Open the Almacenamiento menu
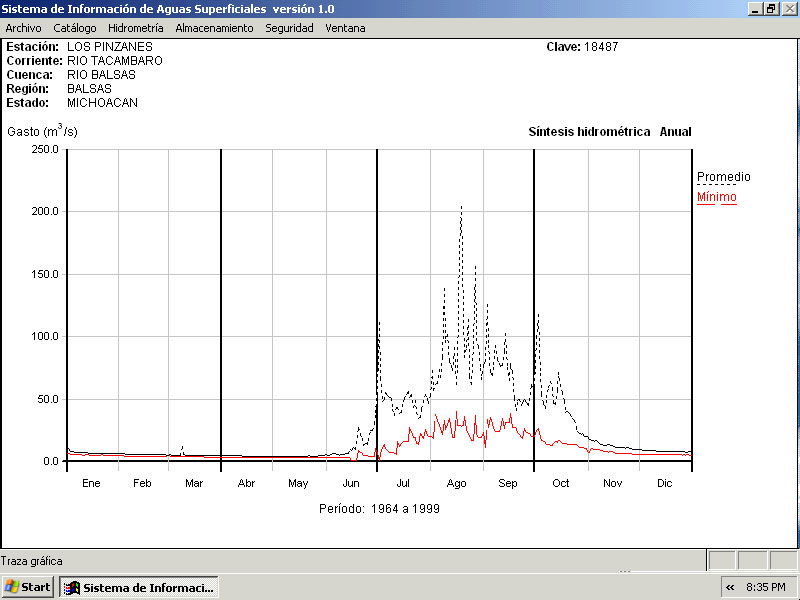 pyautogui.click(x=214, y=28)
